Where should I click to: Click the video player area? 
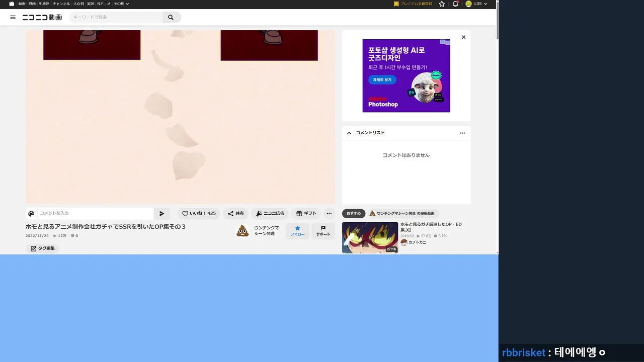[180, 117]
